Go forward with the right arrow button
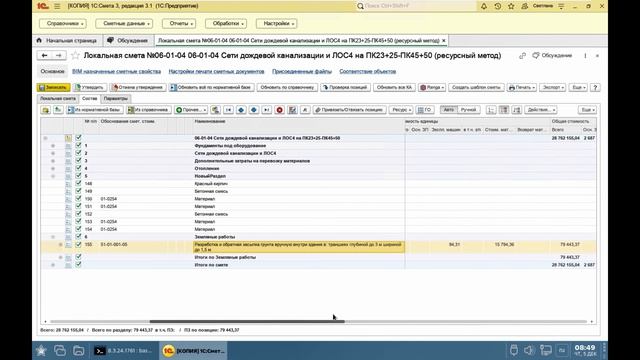Viewport: 640px width, 360px height. 58,56
